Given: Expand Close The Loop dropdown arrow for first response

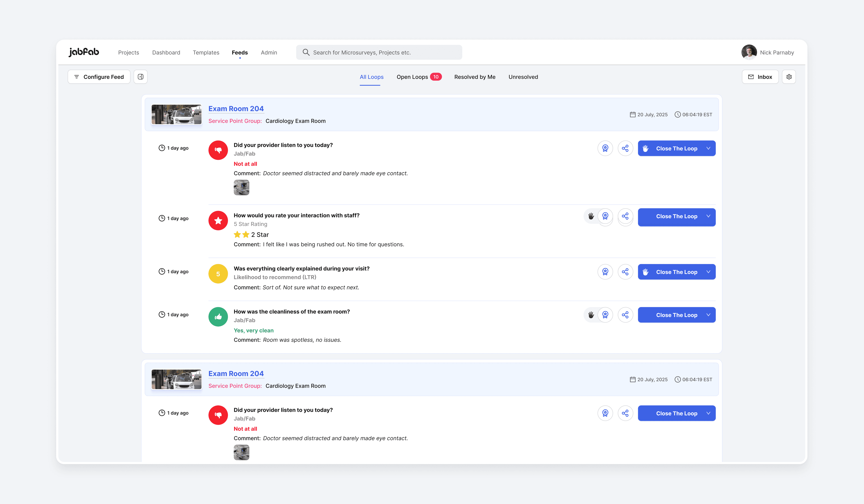Looking at the screenshot, I should pos(708,148).
